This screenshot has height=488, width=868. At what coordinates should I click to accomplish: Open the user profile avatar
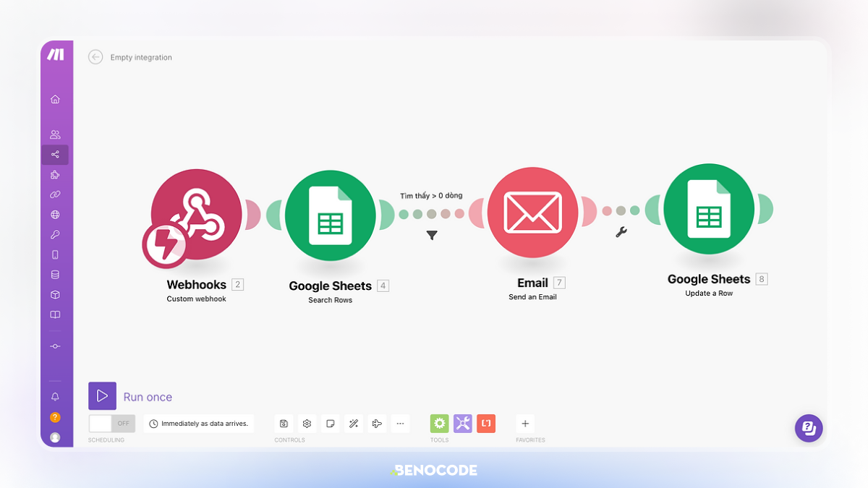55,437
